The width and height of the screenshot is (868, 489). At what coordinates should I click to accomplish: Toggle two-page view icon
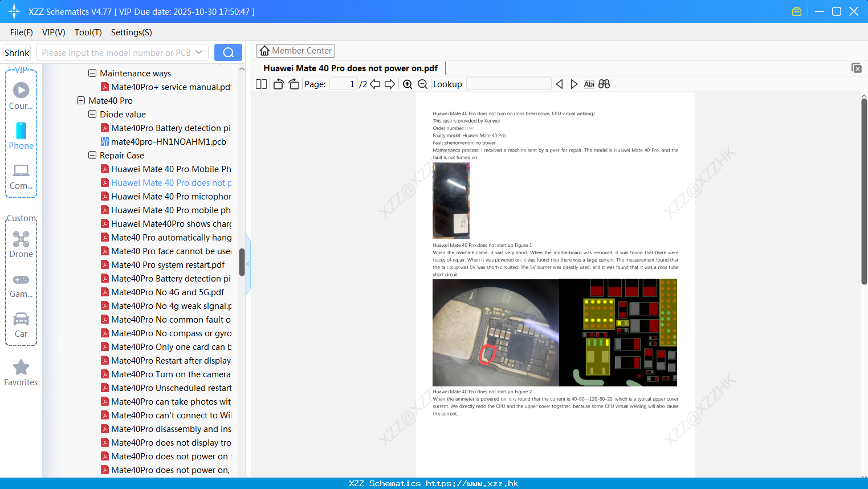[261, 84]
